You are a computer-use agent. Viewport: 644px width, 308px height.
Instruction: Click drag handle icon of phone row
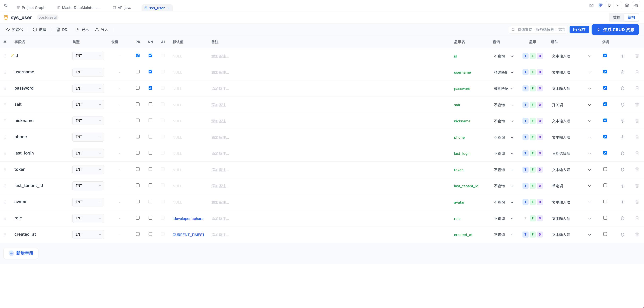5,137
